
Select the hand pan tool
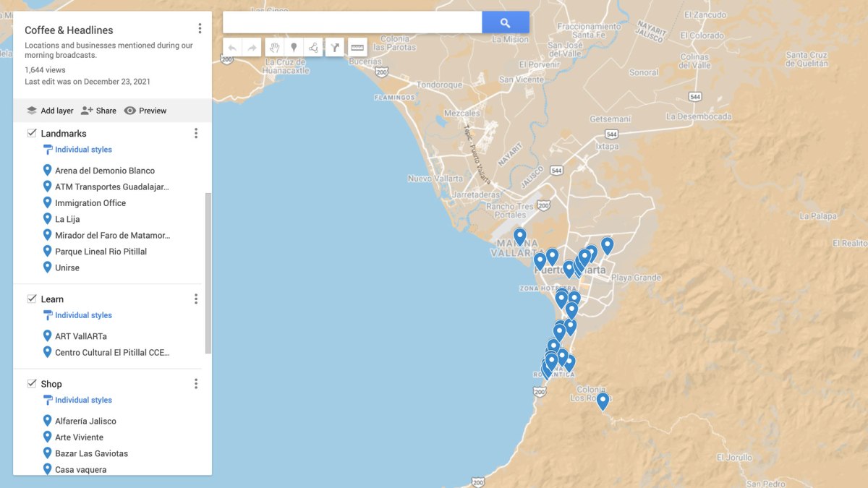(x=275, y=48)
